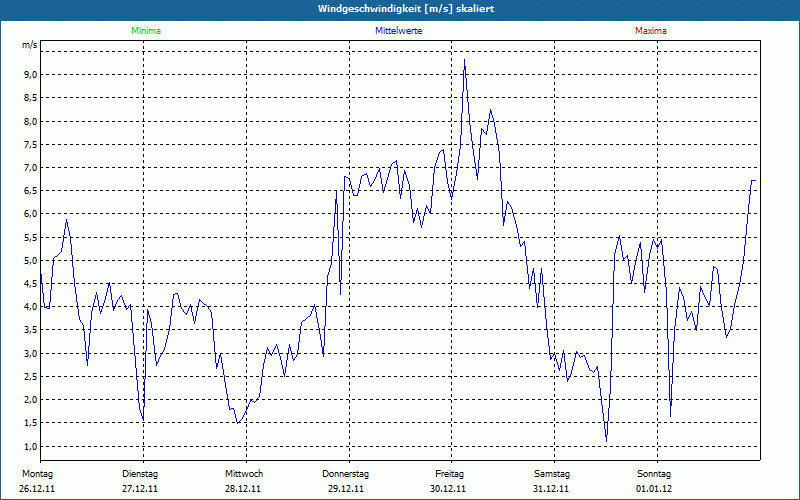This screenshot has width=800, height=500.
Task: Click the Dienstag day label
Action: click(x=140, y=474)
